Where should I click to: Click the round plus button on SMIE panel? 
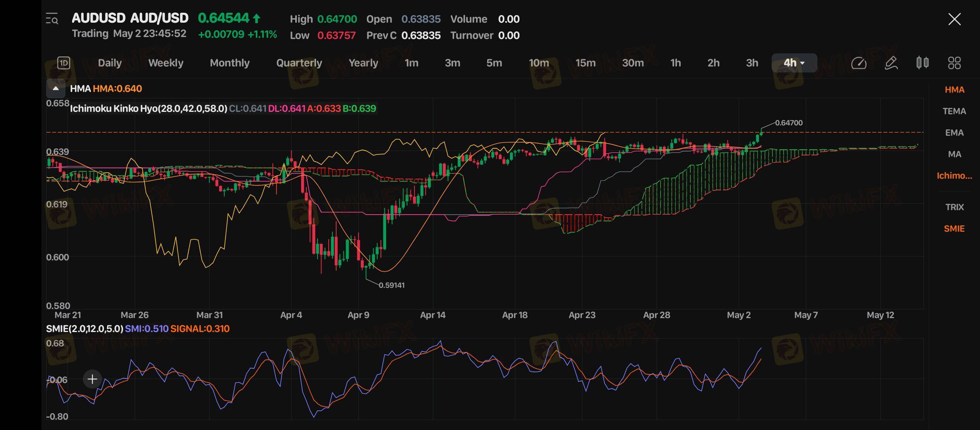tap(92, 379)
